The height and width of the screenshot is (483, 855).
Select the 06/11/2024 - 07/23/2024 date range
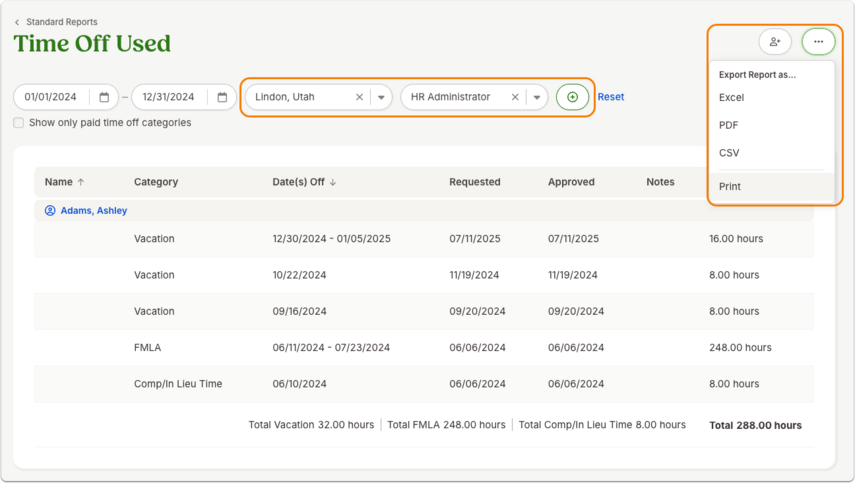[x=331, y=348]
